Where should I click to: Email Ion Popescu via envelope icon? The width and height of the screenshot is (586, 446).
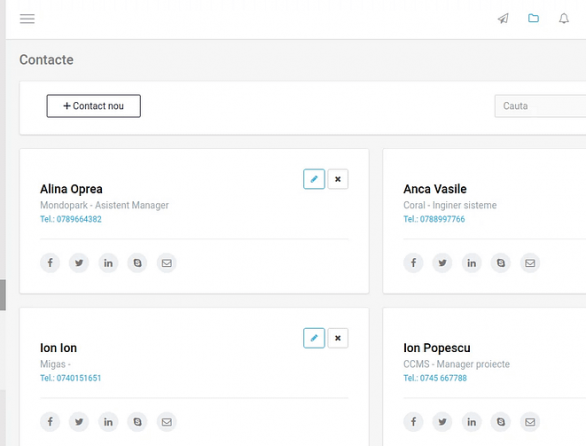click(530, 422)
